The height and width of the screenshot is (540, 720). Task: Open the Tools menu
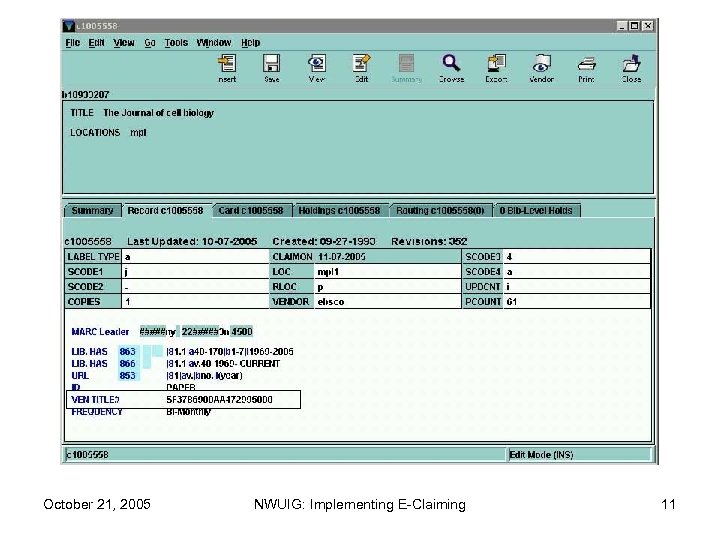point(176,43)
